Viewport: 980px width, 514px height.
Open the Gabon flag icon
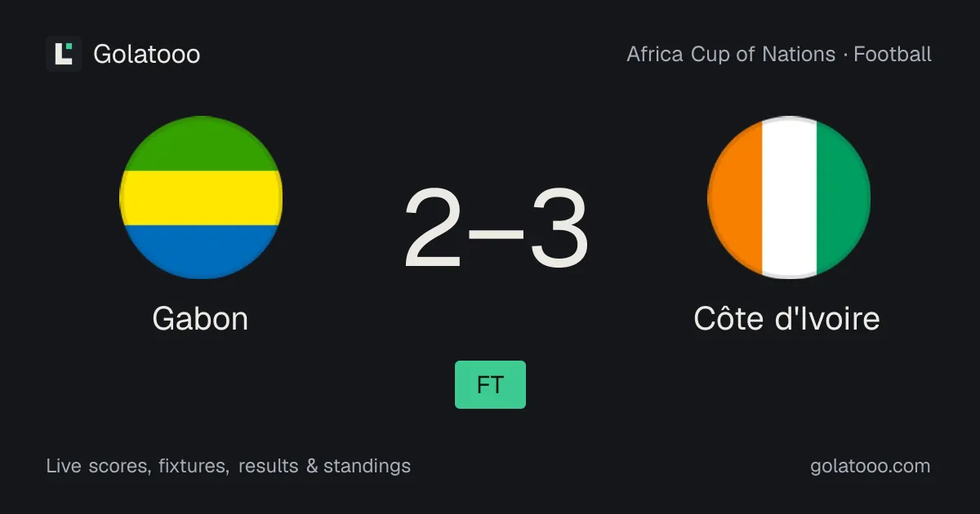[x=201, y=197]
